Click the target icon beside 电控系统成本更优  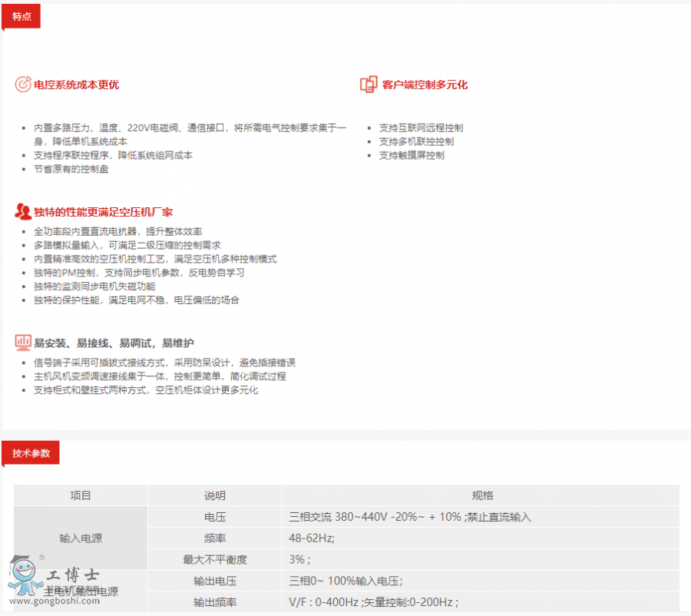coord(23,84)
